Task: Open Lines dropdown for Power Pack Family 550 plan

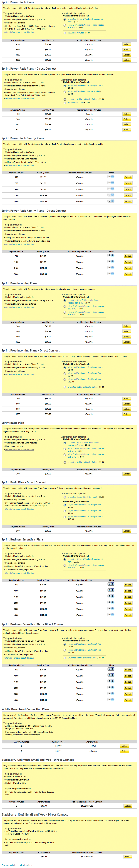Action: pyautogui.click(x=111, y=177)
